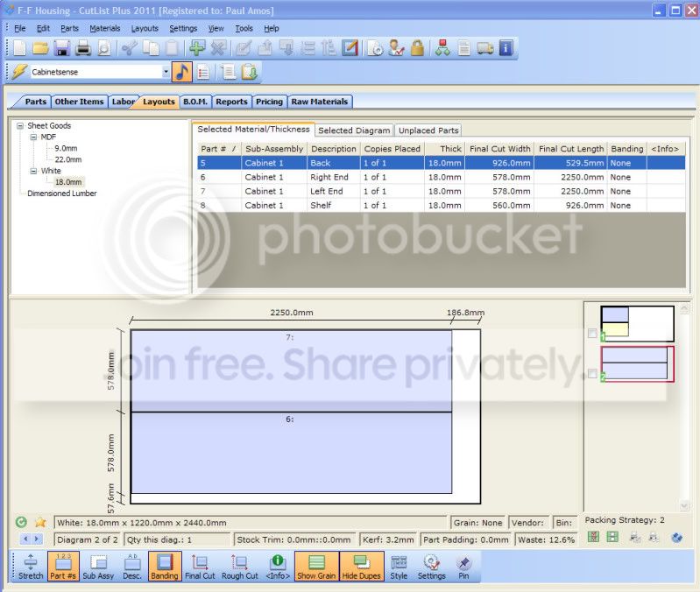Open the Style options icon
The image size is (700, 592).
tap(399, 565)
